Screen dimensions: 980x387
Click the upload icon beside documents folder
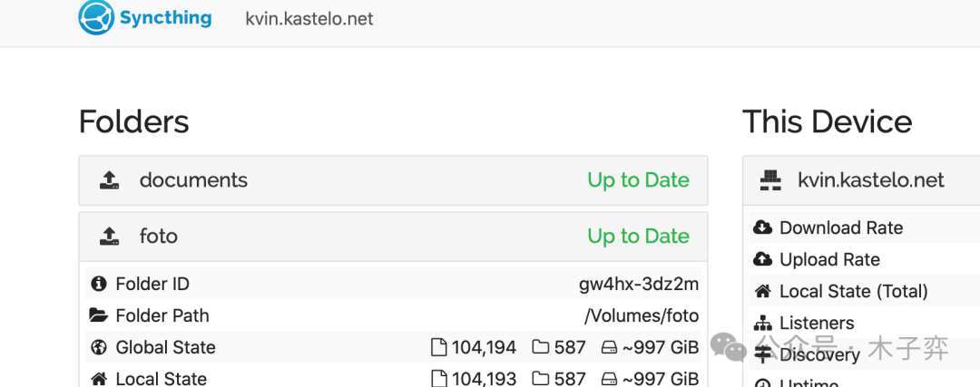pos(109,180)
